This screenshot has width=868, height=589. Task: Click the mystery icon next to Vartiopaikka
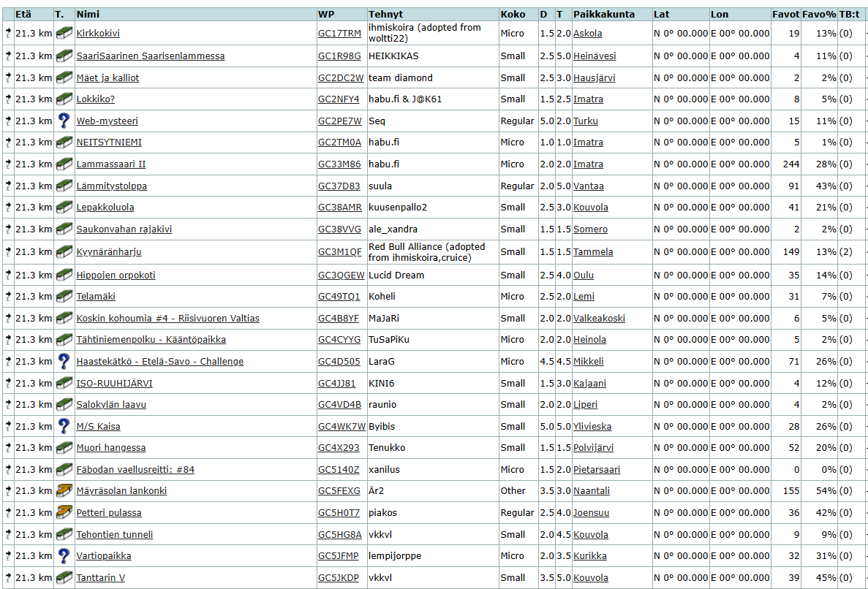pos(64,555)
